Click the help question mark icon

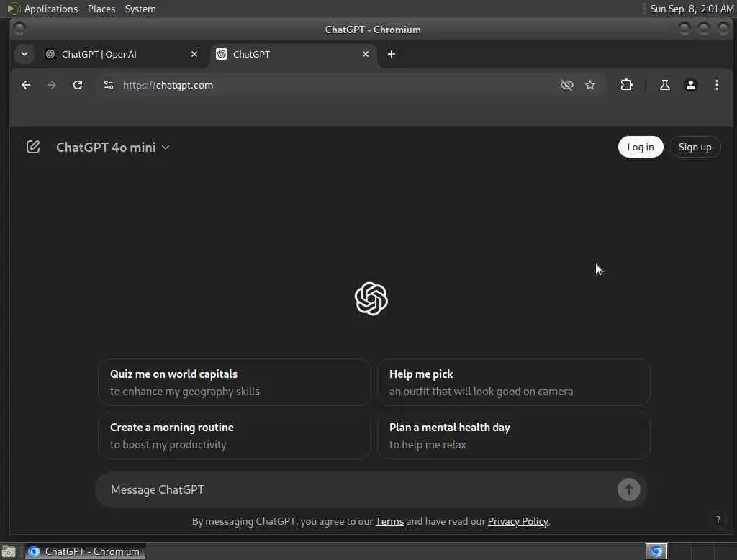(718, 519)
